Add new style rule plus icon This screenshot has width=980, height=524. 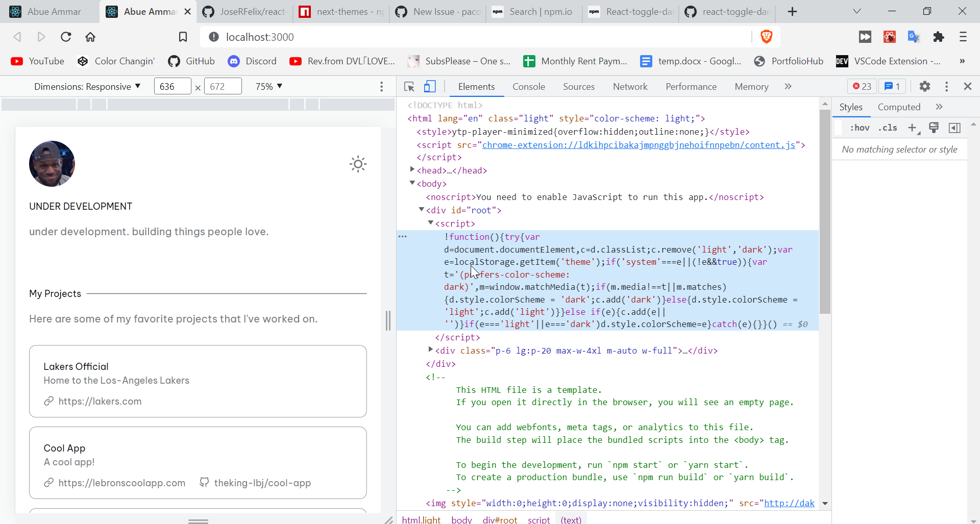pyautogui.click(x=913, y=128)
